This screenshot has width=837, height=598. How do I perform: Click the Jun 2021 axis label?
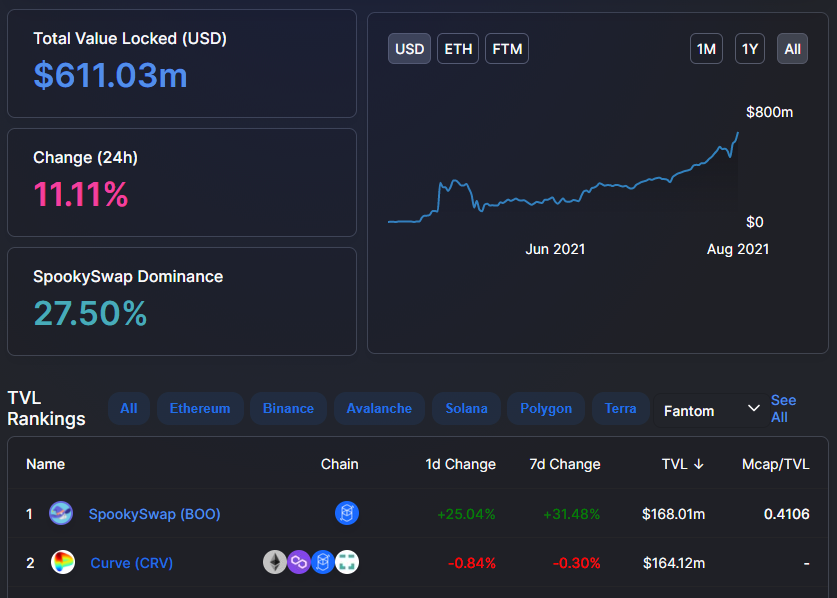point(555,249)
